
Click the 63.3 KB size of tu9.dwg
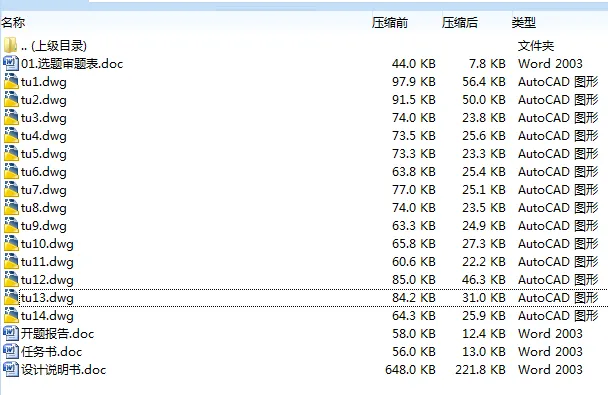pos(414,226)
